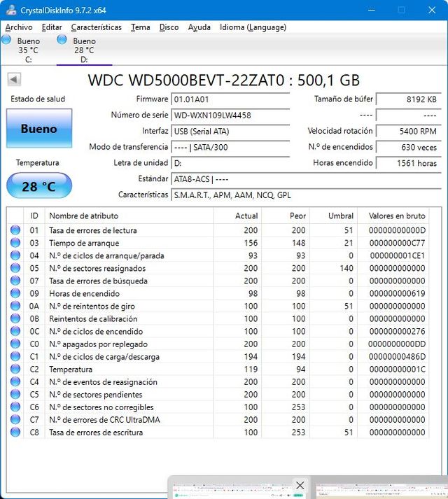448x499 pixels.
Task: Click the buffer size field 8192 KB
Action: coord(409,99)
